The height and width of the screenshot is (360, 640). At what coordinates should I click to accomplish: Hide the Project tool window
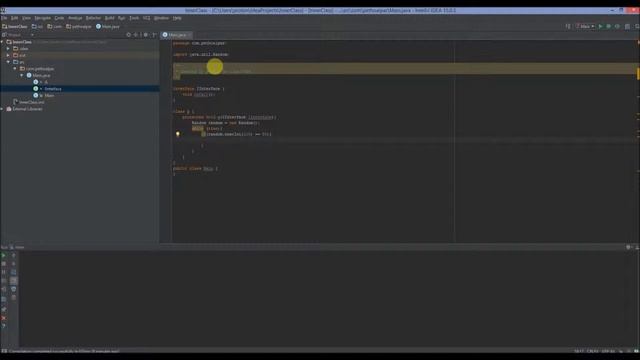154,35
